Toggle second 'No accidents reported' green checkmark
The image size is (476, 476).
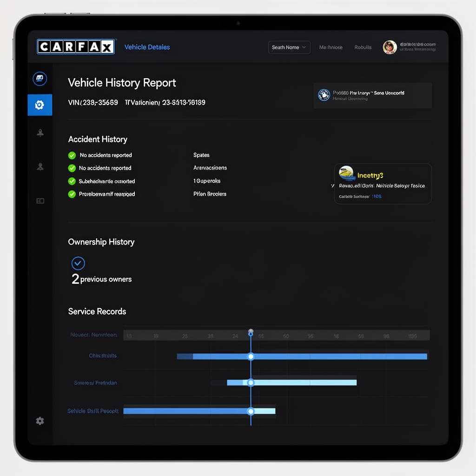tap(72, 168)
